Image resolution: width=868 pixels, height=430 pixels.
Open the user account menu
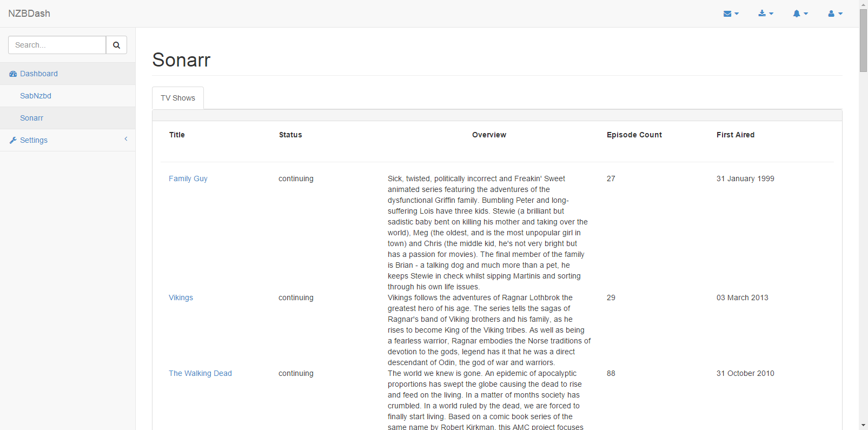pyautogui.click(x=834, y=14)
